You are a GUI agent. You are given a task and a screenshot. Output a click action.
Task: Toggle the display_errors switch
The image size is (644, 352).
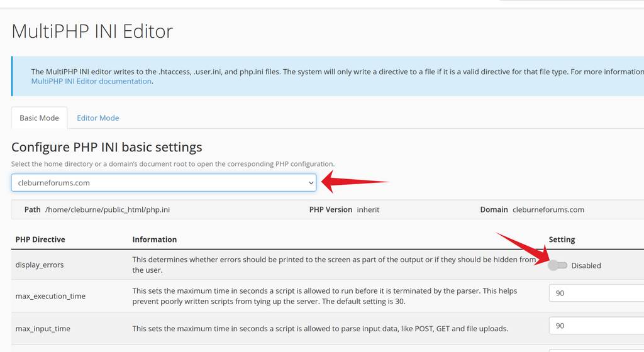click(558, 265)
